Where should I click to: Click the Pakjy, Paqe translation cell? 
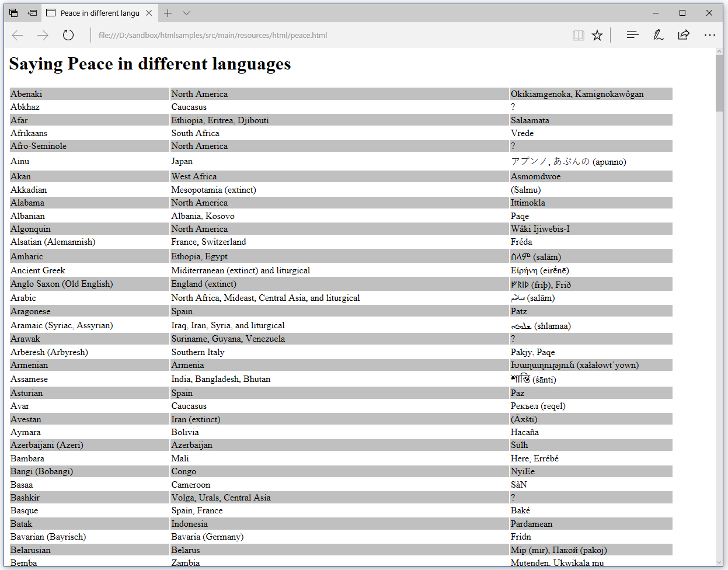591,352
